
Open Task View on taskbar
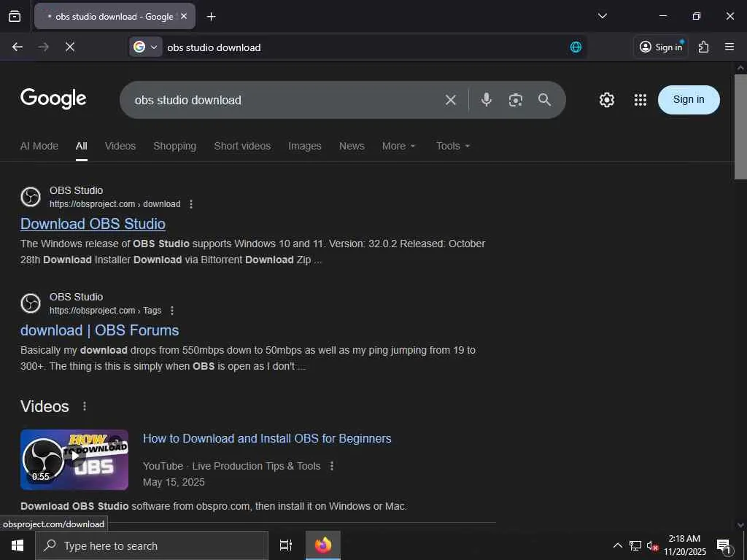point(286,545)
